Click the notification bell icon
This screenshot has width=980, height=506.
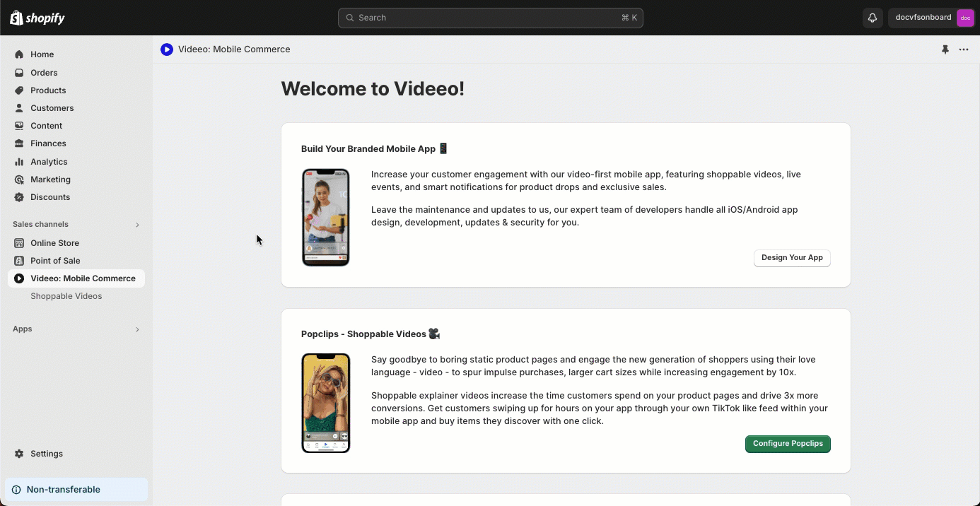pos(872,18)
